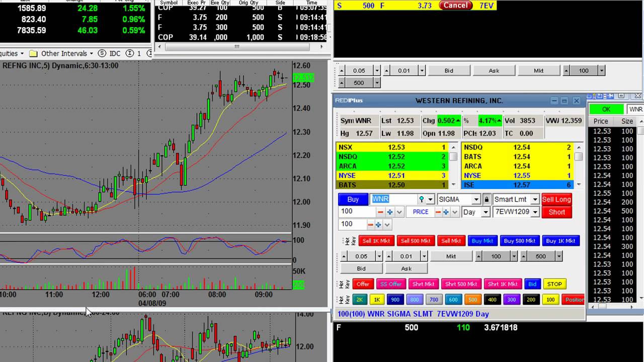Click the red Short button
The image size is (644, 362).
point(556,212)
